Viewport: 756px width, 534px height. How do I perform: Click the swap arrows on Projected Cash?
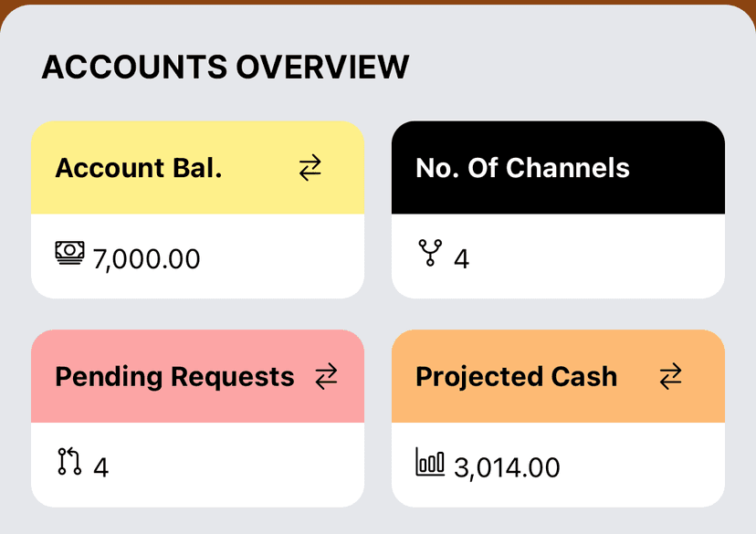(671, 376)
